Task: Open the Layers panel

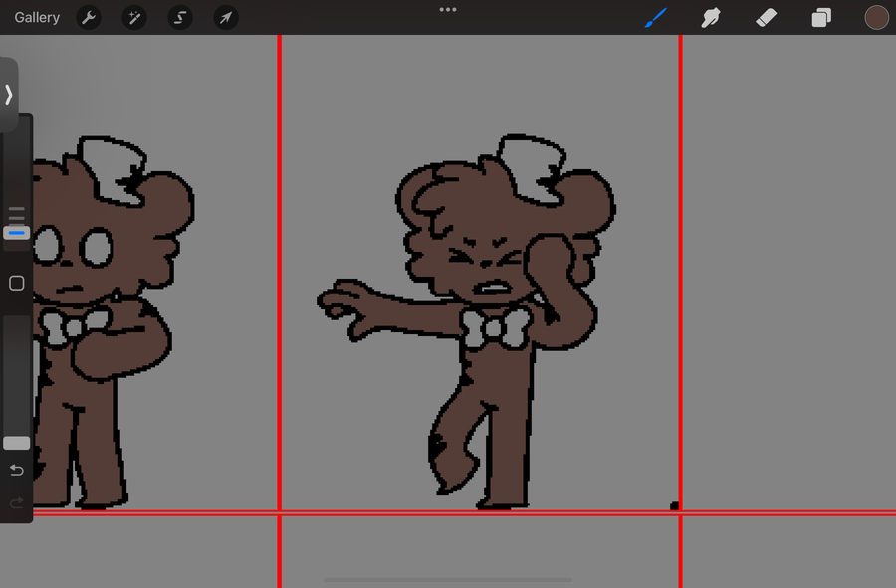Action: 821,18
